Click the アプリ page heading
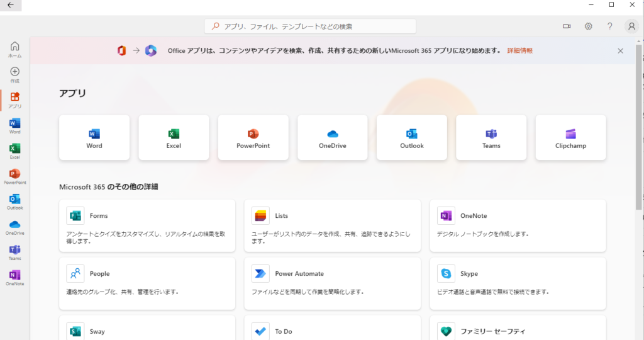The image size is (644, 340). click(x=73, y=93)
